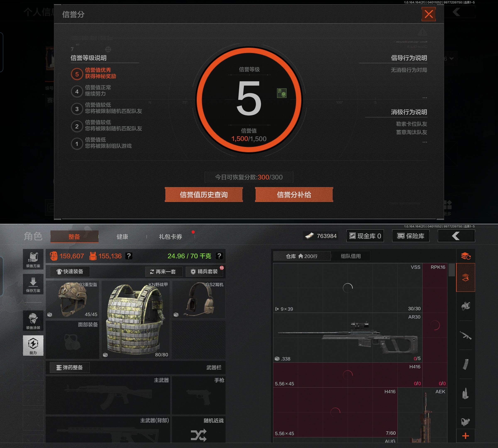Switch to the 组队借用 tab
Image resolution: width=498 pixels, height=448 pixels.
click(x=350, y=256)
